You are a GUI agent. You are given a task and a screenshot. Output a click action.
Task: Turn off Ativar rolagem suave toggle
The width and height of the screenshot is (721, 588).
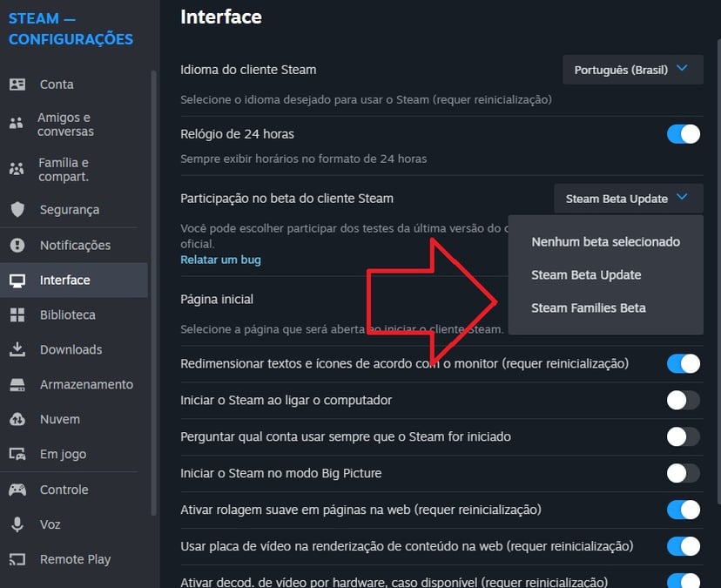pos(684,510)
